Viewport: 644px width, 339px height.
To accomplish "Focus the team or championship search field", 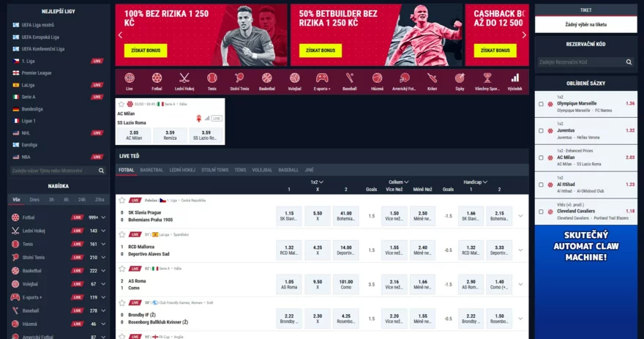I will (54, 171).
